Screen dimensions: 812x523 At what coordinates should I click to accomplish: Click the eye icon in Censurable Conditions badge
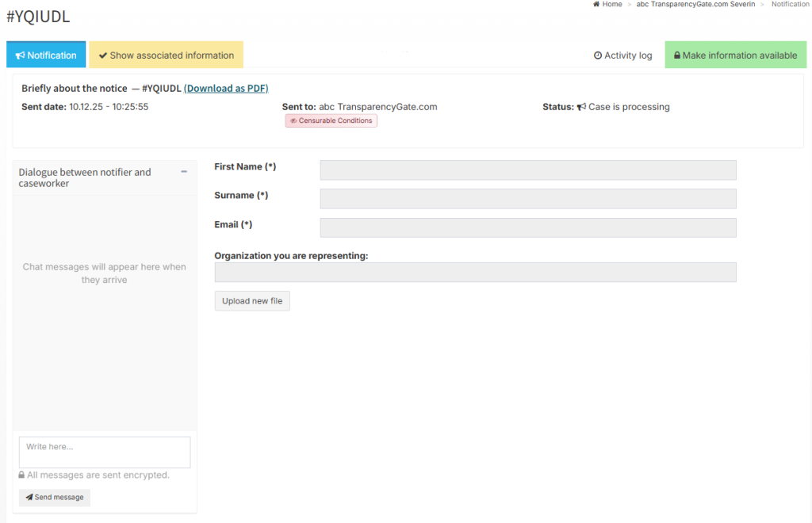(x=293, y=121)
